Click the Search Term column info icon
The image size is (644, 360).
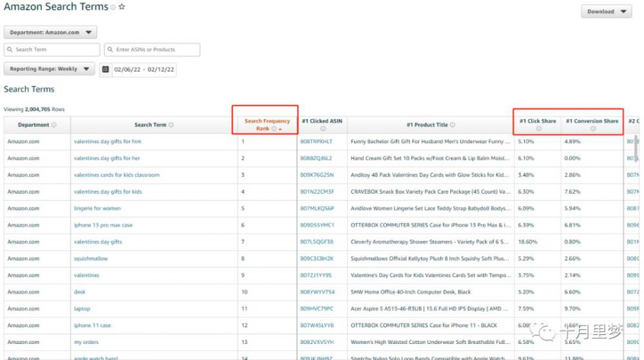point(171,125)
